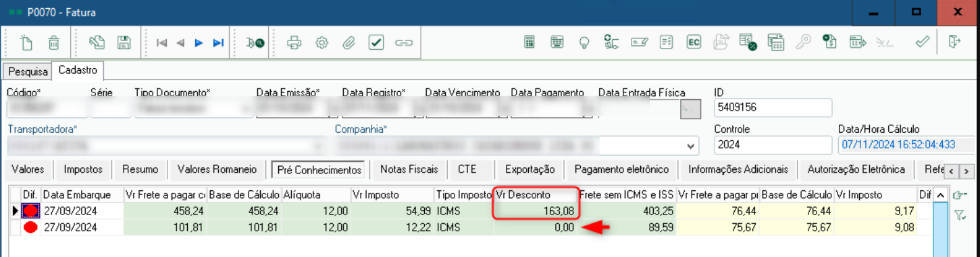Viewport: 980px width, 257px height.
Task: Open the Exportação tab
Action: click(530, 169)
